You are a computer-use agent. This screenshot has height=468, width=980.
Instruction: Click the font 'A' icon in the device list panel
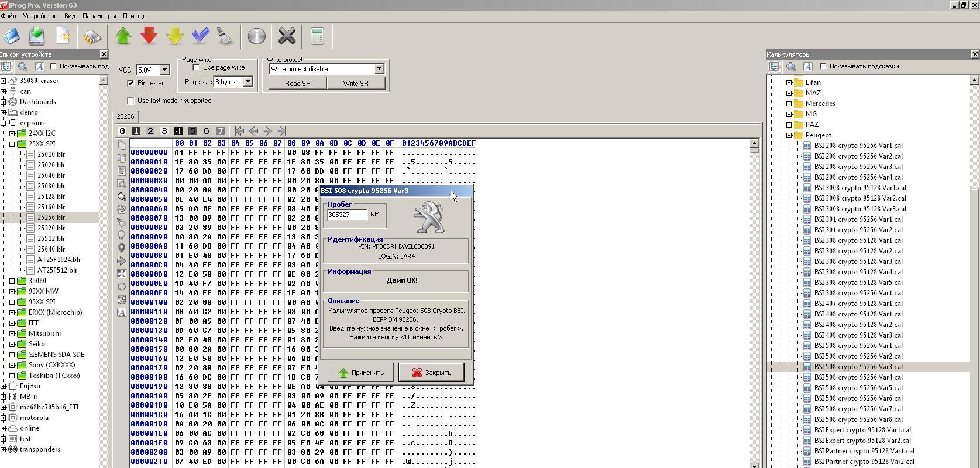[x=39, y=67]
